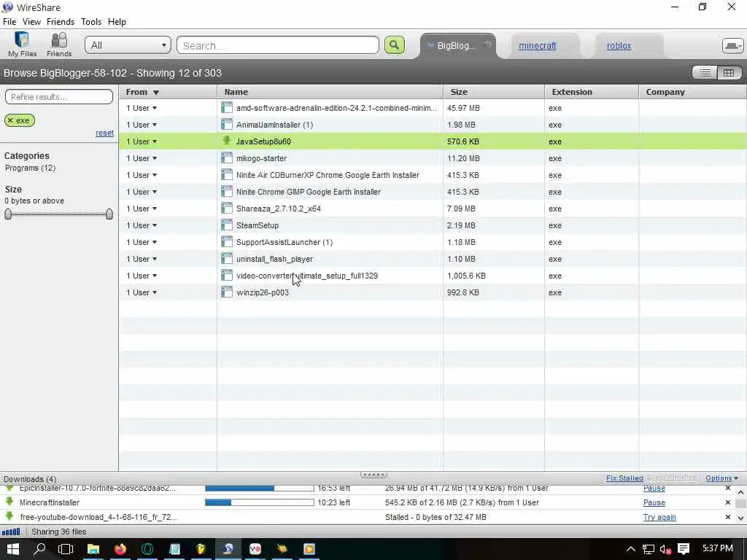Expand 1 User dropdown for Shareaza_2.7.10.2_x64
747x560 pixels.
pos(155,209)
